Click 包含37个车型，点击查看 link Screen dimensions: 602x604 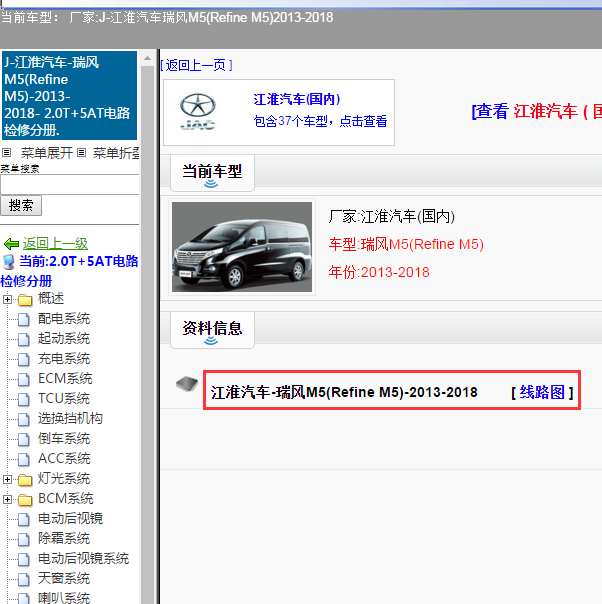pyautogui.click(x=320, y=121)
